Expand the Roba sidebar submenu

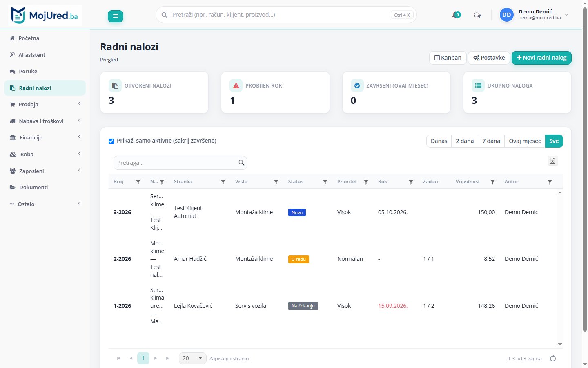pyautogui.click(x=45, y=154)
